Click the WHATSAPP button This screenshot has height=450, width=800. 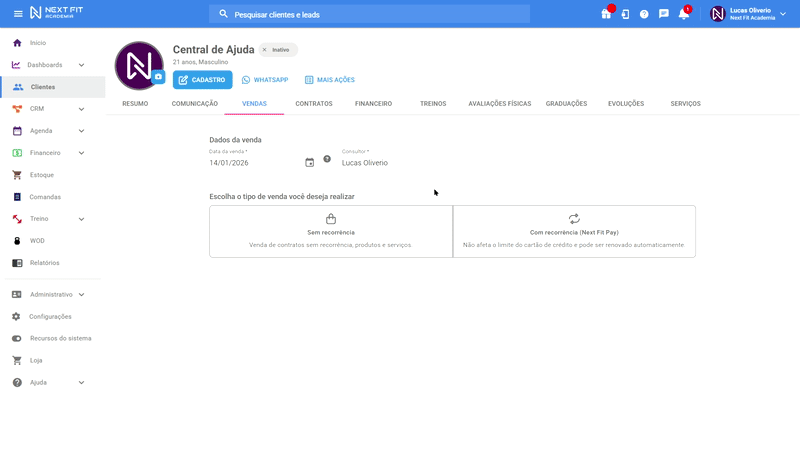[x=265, y=80]
